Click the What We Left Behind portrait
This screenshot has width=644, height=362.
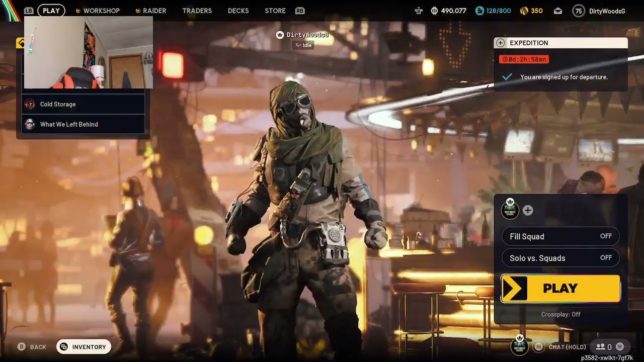[30, 124]
